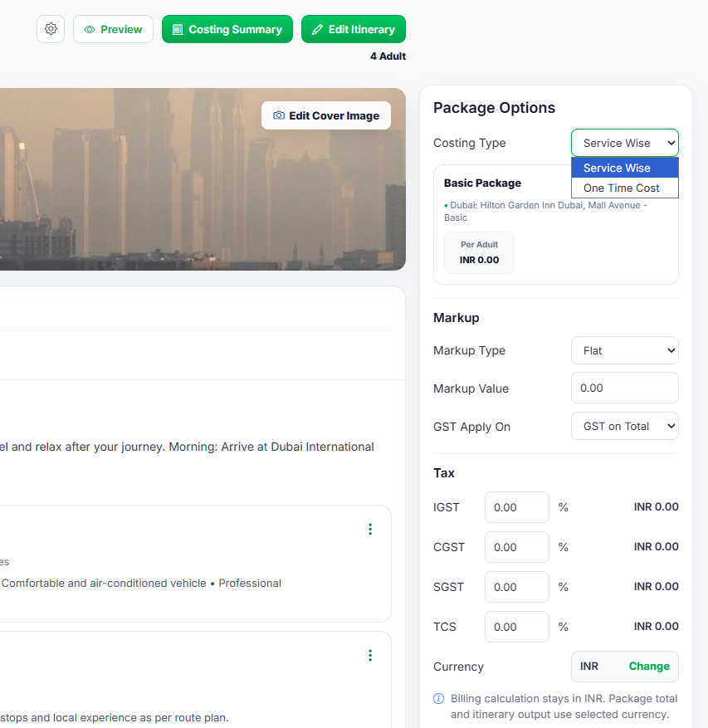The image size is (708, 728).
Task: Click the Basic Package title
Action: (482, 183)
